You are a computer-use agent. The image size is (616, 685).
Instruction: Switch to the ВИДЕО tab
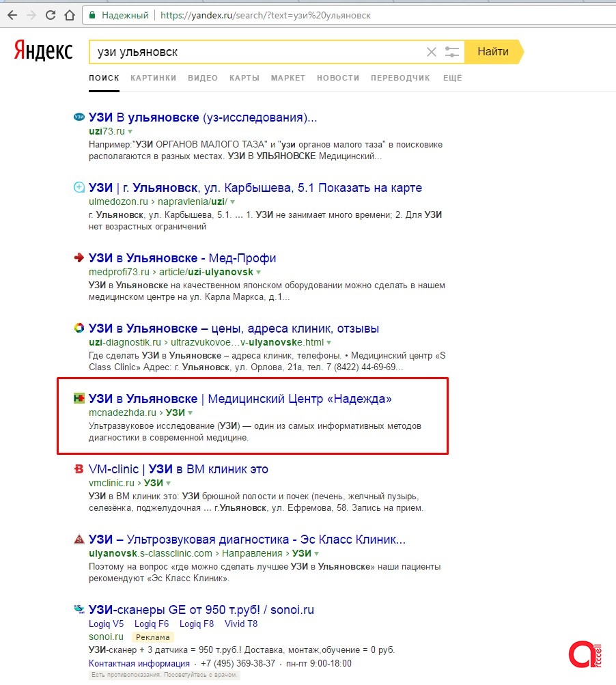click(203, 78)
